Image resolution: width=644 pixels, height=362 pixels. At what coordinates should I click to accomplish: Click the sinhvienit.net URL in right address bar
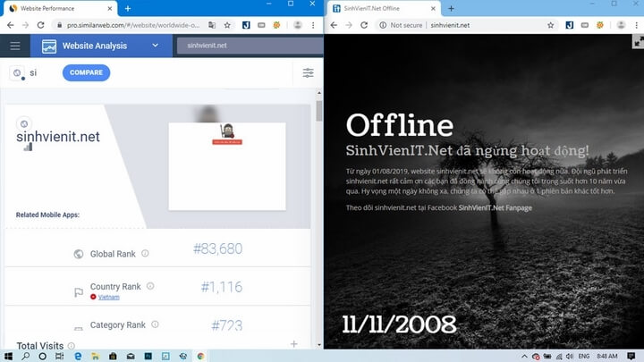(x=450, y=25)
